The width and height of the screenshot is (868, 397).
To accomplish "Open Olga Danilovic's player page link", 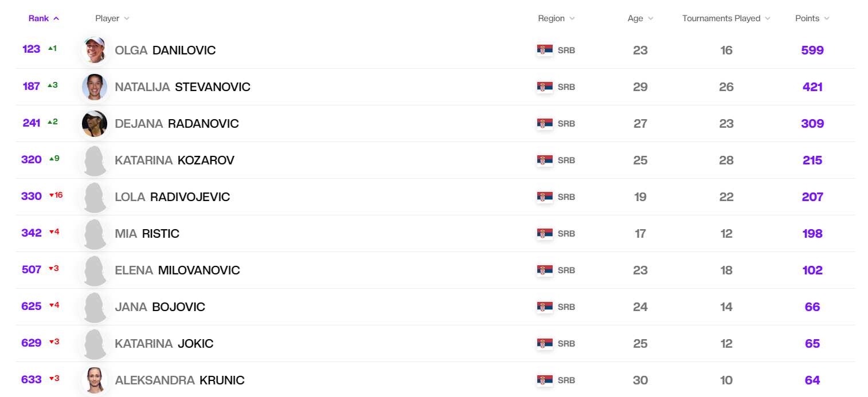I will (165, 50).
